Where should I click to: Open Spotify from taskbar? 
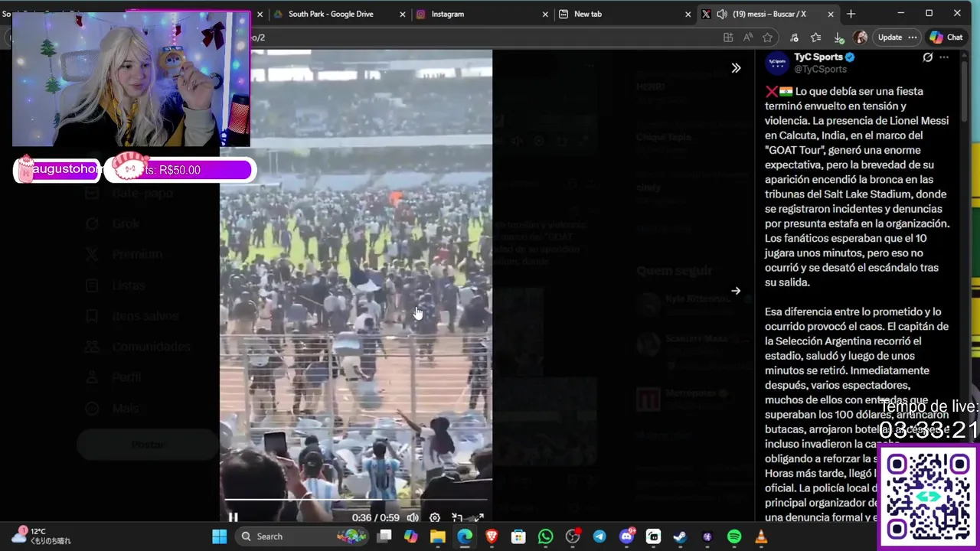[734, 536]
